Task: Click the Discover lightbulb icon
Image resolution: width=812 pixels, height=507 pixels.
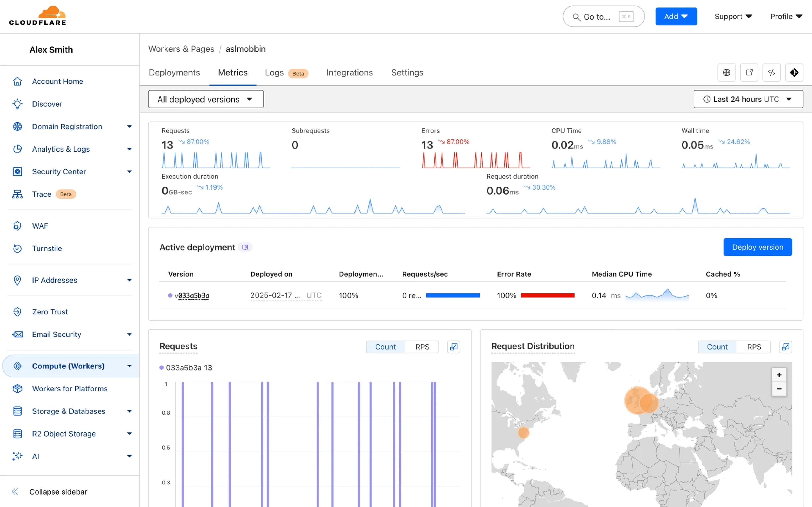Action: [x=17, y=104]
